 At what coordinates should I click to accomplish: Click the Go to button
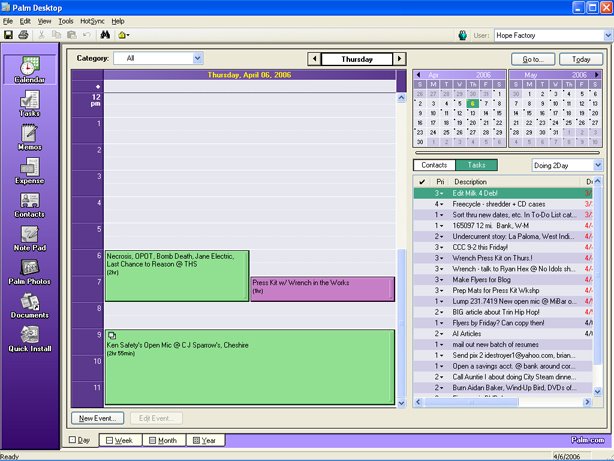click(x=533, y=59)
